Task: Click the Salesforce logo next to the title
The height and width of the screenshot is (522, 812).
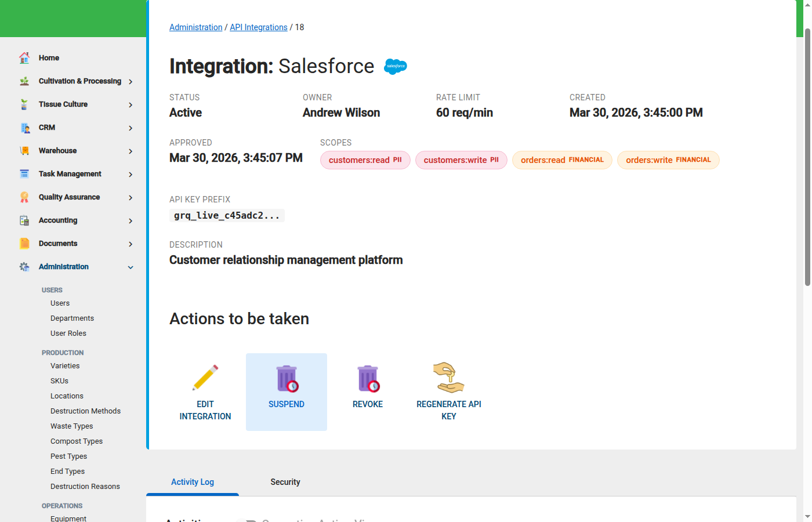Action: pos(395,66)
